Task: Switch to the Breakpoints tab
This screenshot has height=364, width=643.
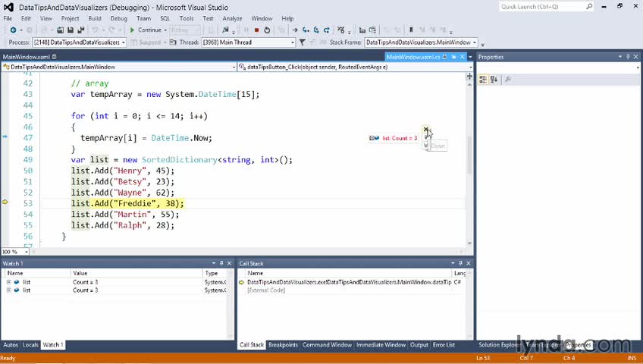Action: click(x=283, y=345)
